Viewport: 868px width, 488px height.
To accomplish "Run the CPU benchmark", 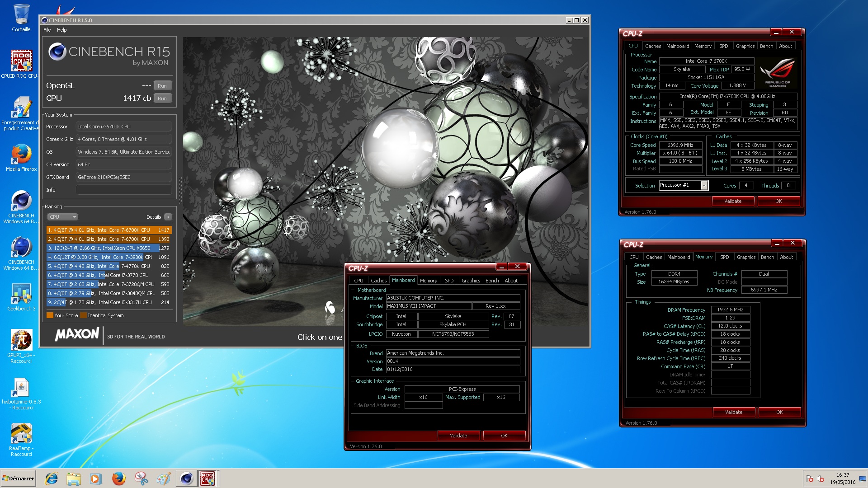I will [162, 99].
